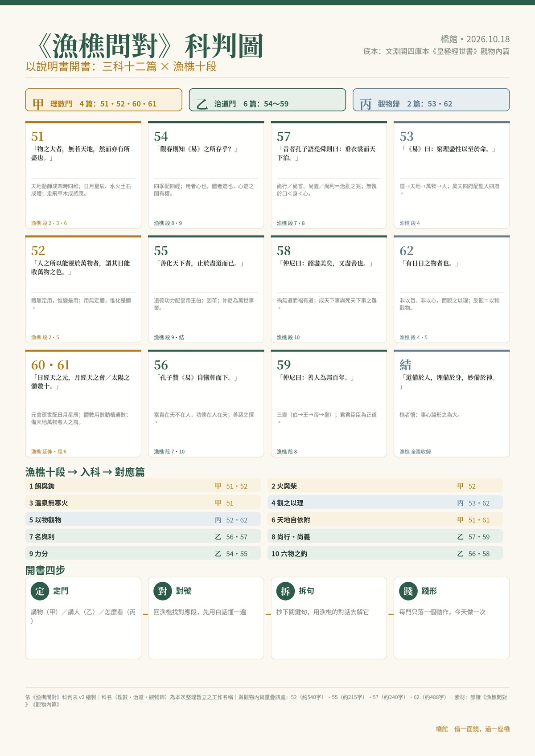Select the 乙 治道門 category header
The width and height of the screenshot is (535, 756).
267,100
